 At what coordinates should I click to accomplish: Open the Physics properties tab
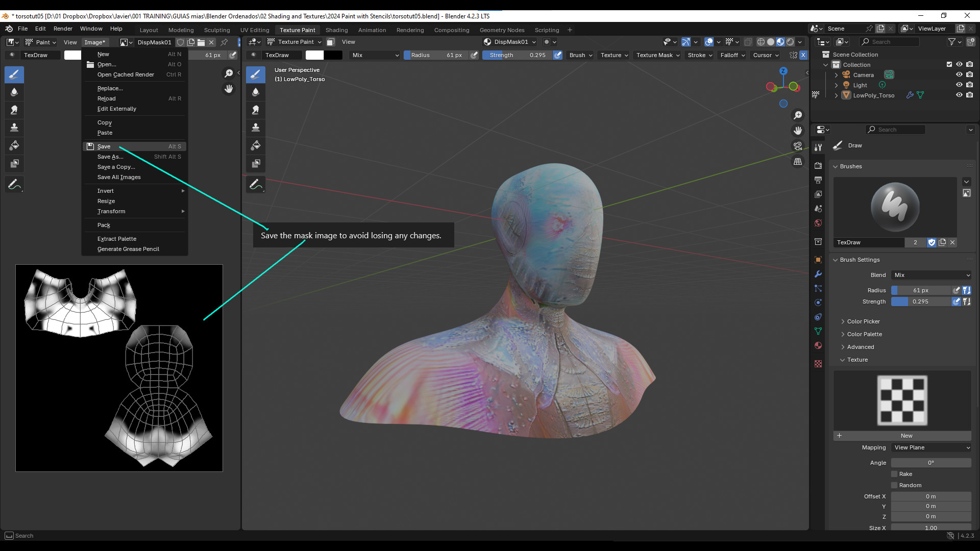click(x=818, y=303)
